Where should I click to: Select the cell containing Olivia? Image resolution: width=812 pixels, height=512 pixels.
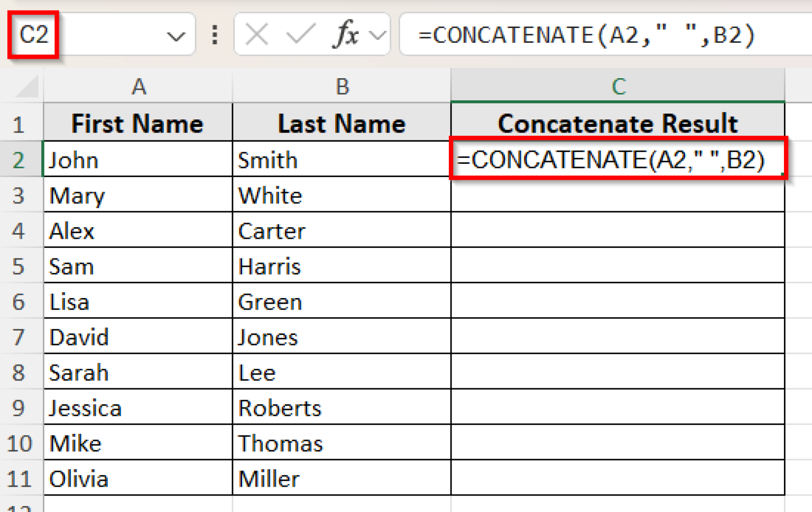point(137,479)
